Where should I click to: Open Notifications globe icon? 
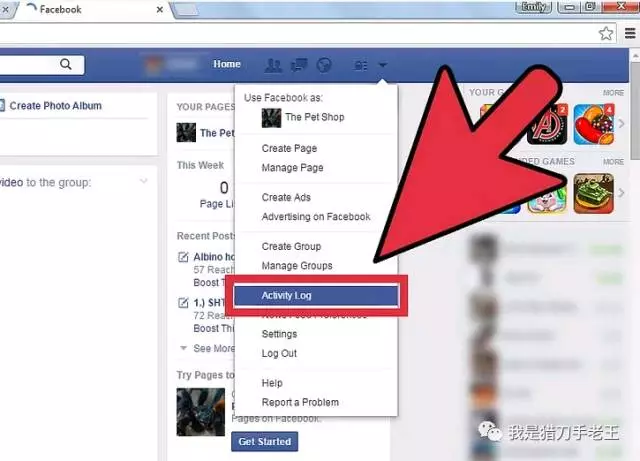point(324,65)
